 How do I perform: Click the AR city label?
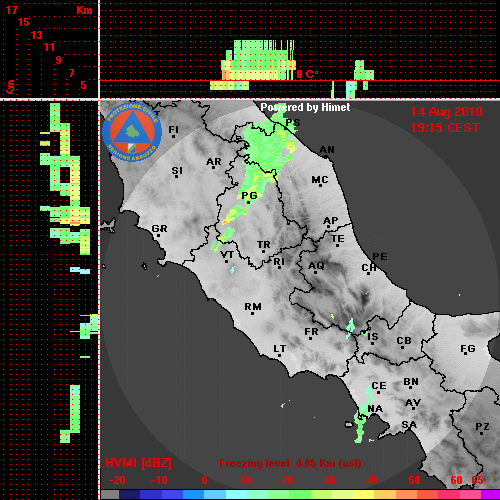click(x=214, y=162)
